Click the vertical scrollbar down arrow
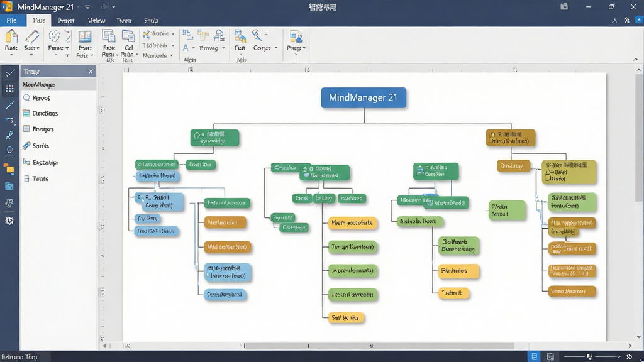 pyautogui.click(x=639, y=337)
